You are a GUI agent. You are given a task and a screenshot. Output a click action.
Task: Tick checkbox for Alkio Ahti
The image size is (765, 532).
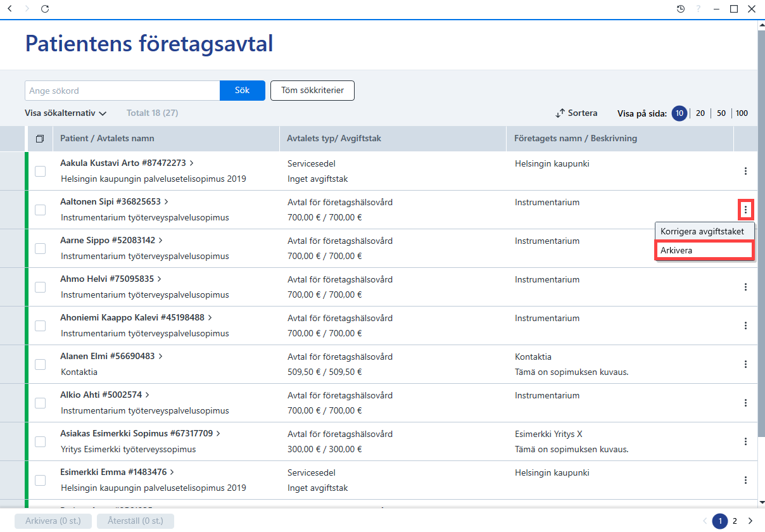point(40,403)
